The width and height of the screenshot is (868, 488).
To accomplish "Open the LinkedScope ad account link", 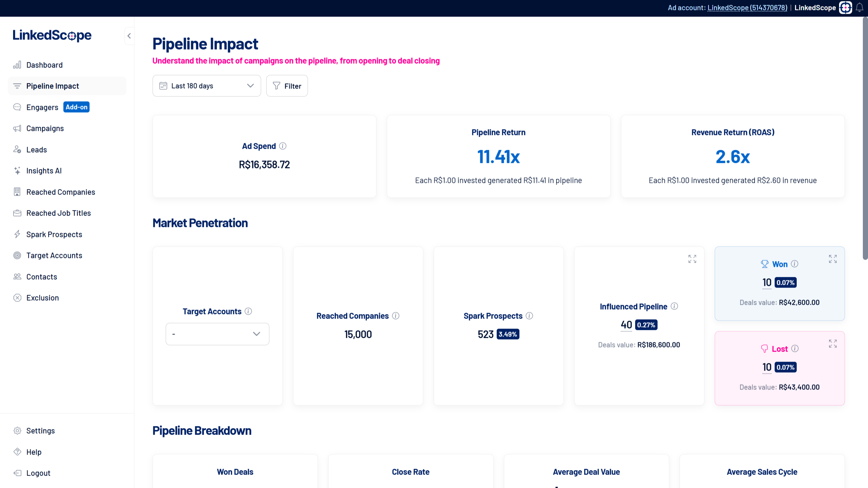I will click(747, 8).
